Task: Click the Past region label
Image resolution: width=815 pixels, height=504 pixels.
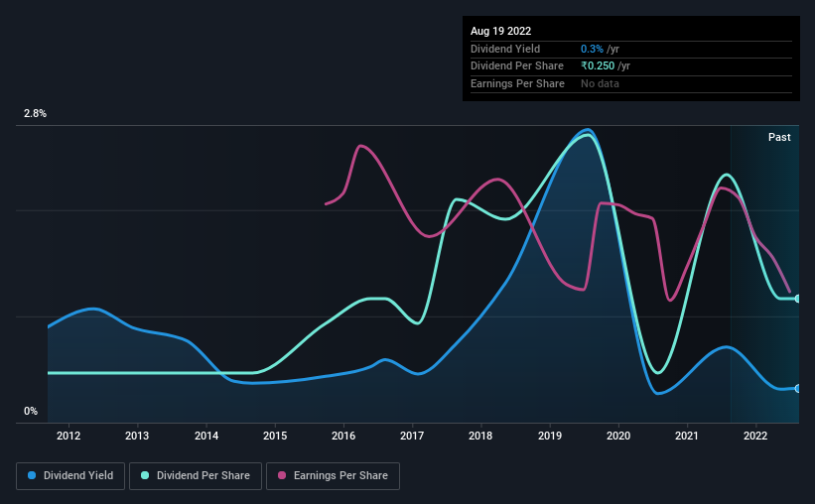Action: (x=779, y=137)
